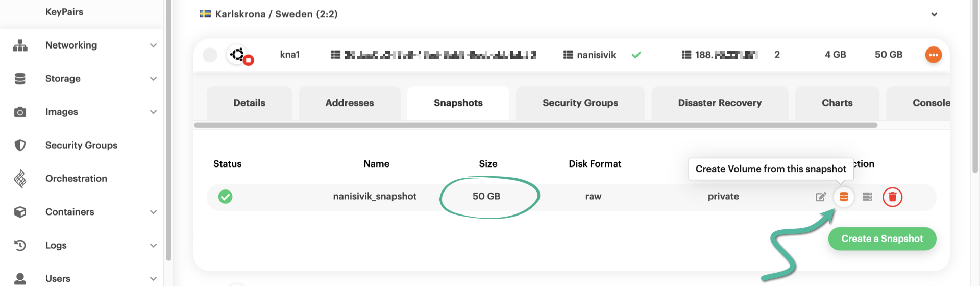Expand the Containers sidebar menu
980x286 pixels.
click(x=153, y=212)
